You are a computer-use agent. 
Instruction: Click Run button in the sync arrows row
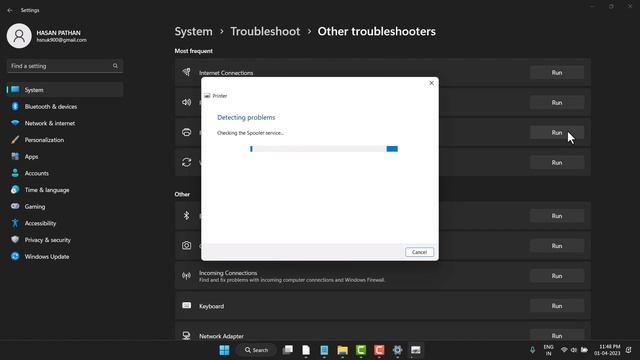click(x=557, y=162)
